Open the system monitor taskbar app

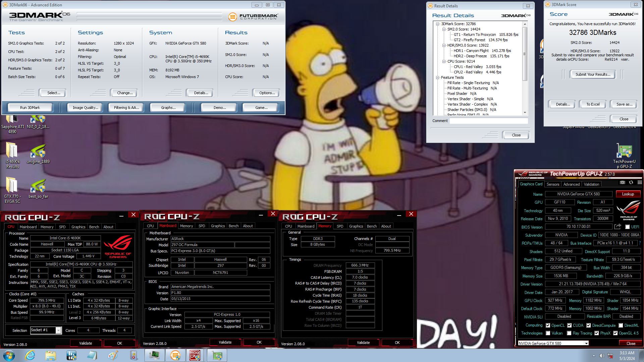coord(154,355)
